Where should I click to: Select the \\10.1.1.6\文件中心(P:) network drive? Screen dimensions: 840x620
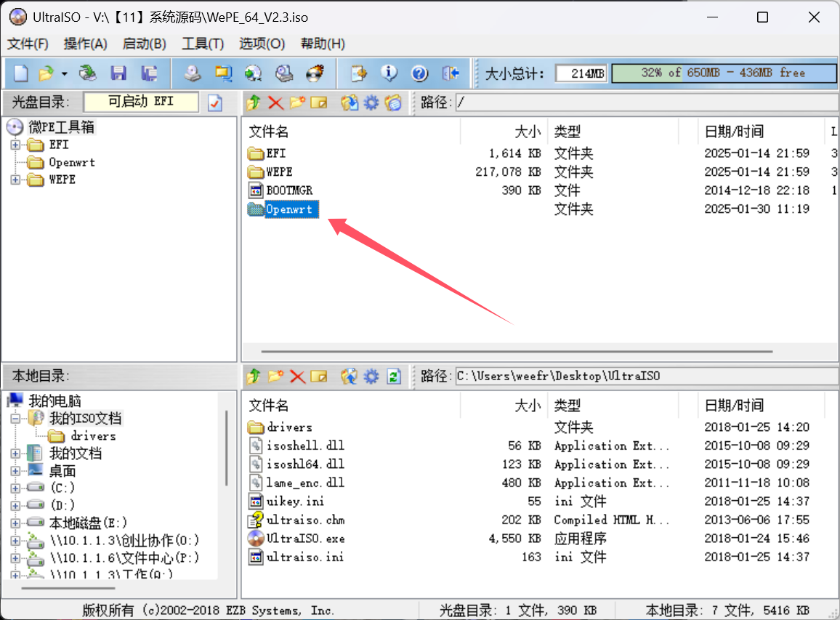(124, 557)
